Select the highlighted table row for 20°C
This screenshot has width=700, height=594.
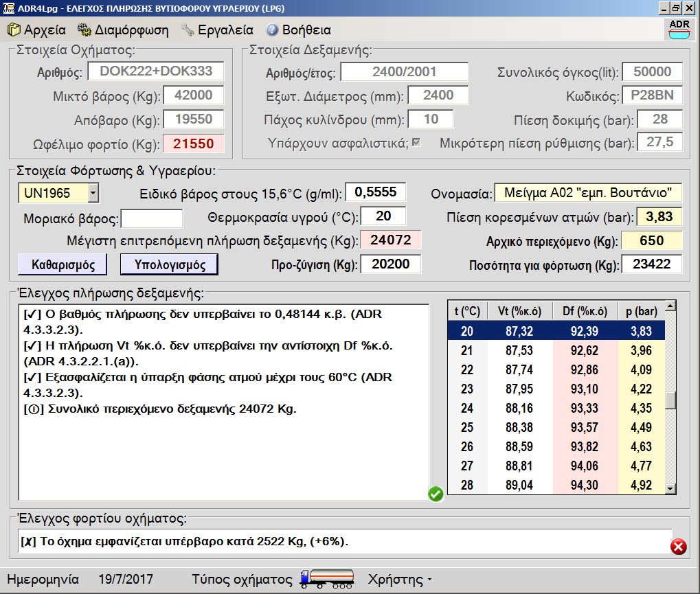(556, 331)
